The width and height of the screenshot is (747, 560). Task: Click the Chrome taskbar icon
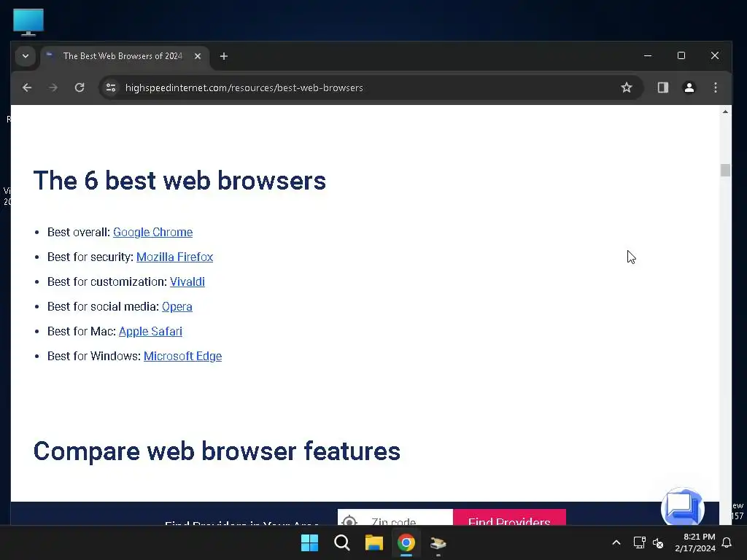click(x=406, y=542)
